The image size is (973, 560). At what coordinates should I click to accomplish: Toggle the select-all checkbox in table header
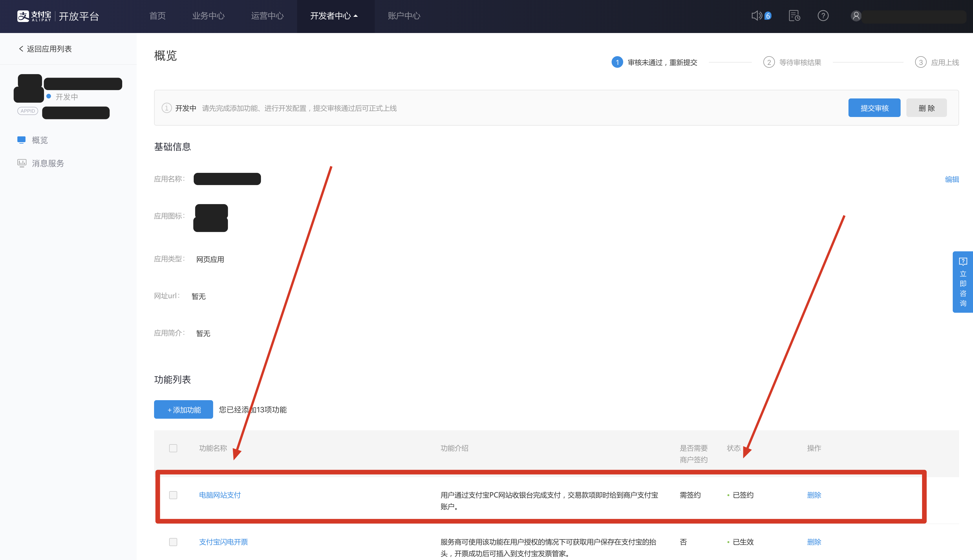coord(173,448)
